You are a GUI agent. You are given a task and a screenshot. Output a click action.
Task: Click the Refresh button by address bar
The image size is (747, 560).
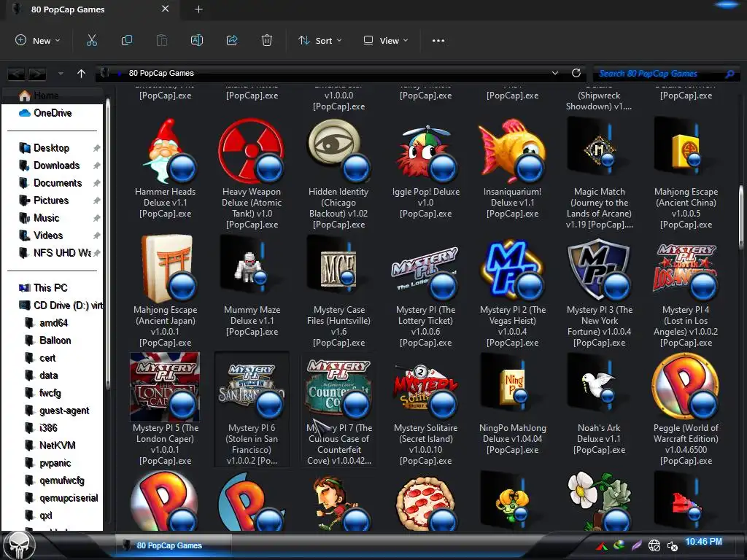pos(576,73)
